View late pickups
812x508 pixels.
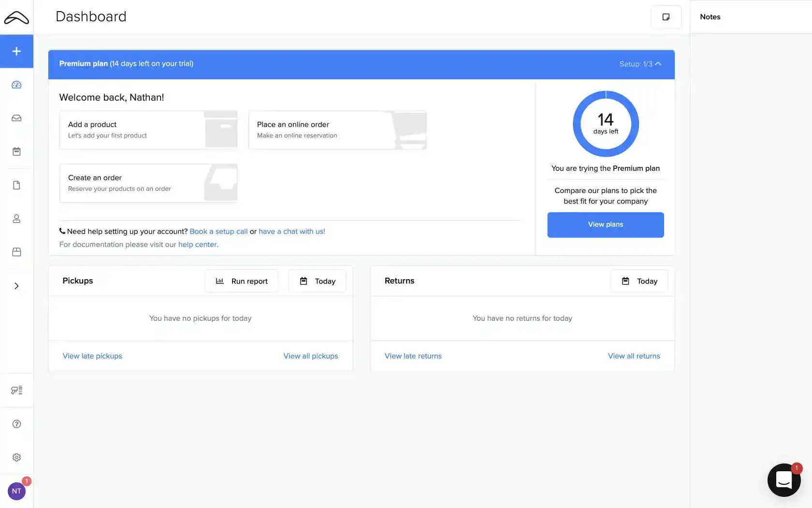coord(92,356)
